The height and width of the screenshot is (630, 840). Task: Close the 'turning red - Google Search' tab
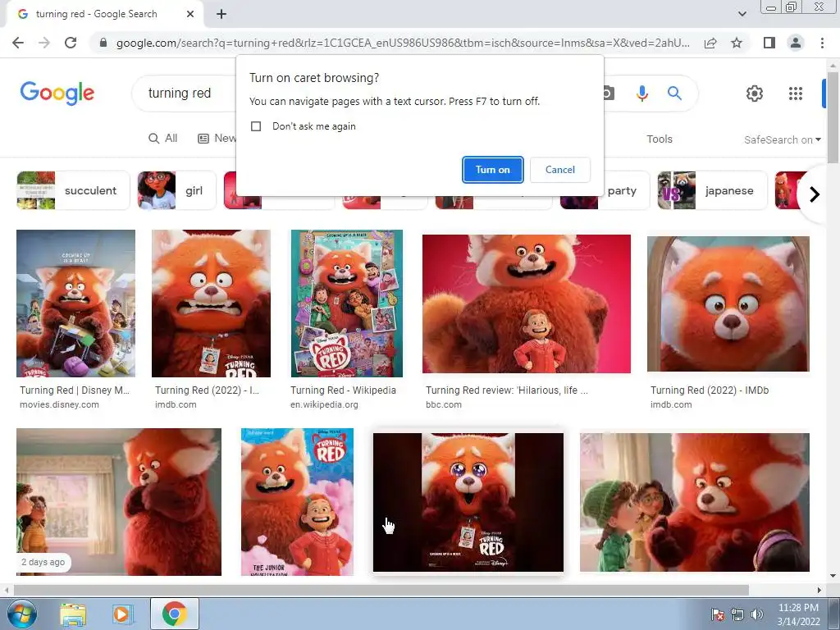(x=190, y=14)
